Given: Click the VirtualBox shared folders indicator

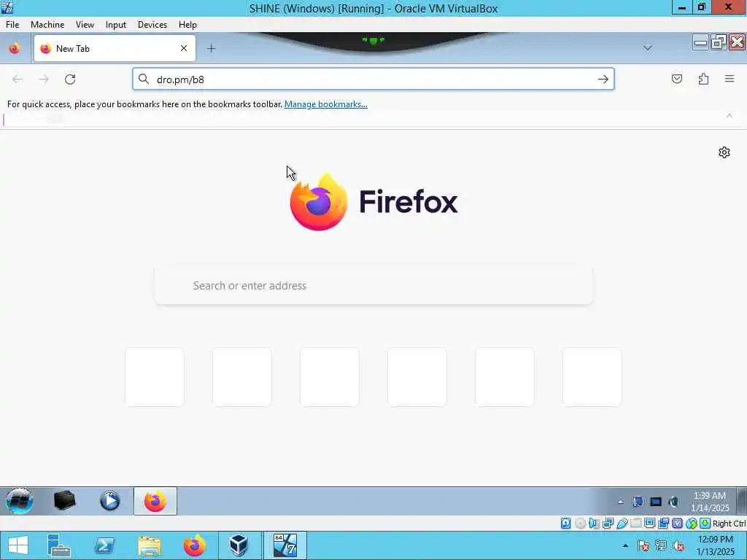Looking at the screenshot, I should [635, 524].
